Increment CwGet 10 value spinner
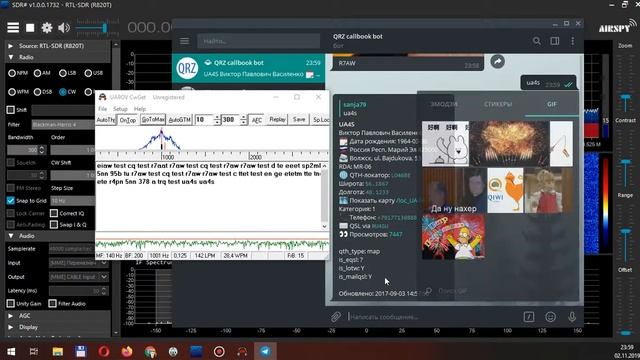Viewport: 640px width, 360px height. click(x=217, y=117)
